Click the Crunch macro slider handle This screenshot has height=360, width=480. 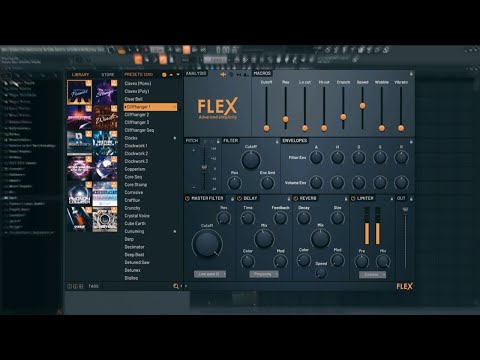[x=343, y=117]
